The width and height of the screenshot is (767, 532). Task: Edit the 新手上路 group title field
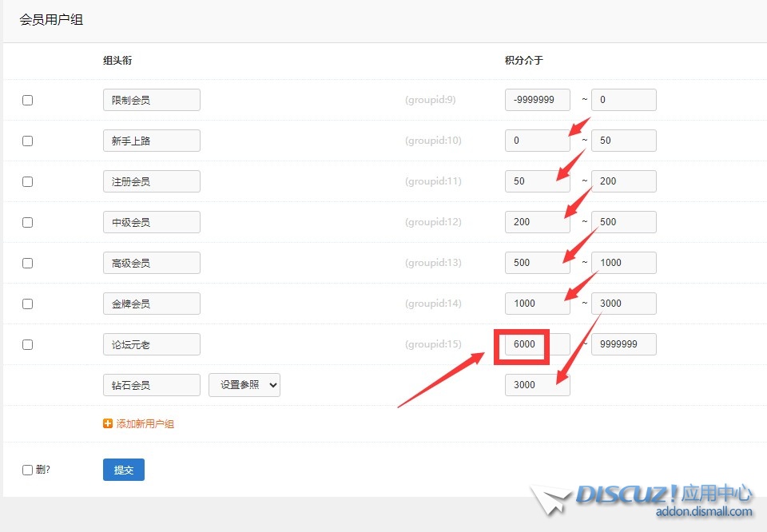[x=152, y=141]
